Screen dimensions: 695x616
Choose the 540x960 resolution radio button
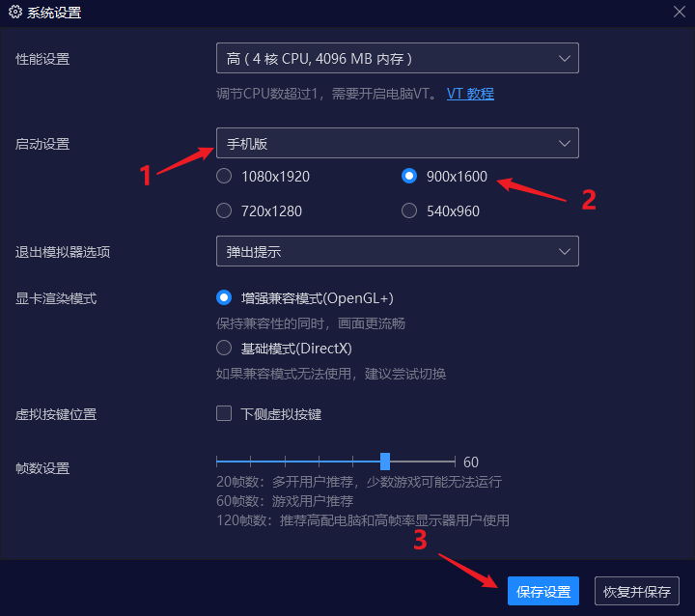[x=409, y=210]
